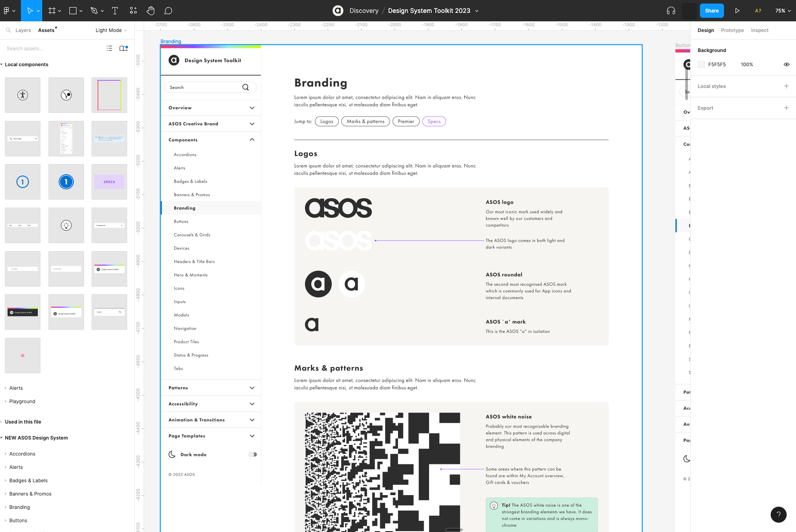Open the Prototype tab
The height and width of the screenshot is (532, 796).
732,30
